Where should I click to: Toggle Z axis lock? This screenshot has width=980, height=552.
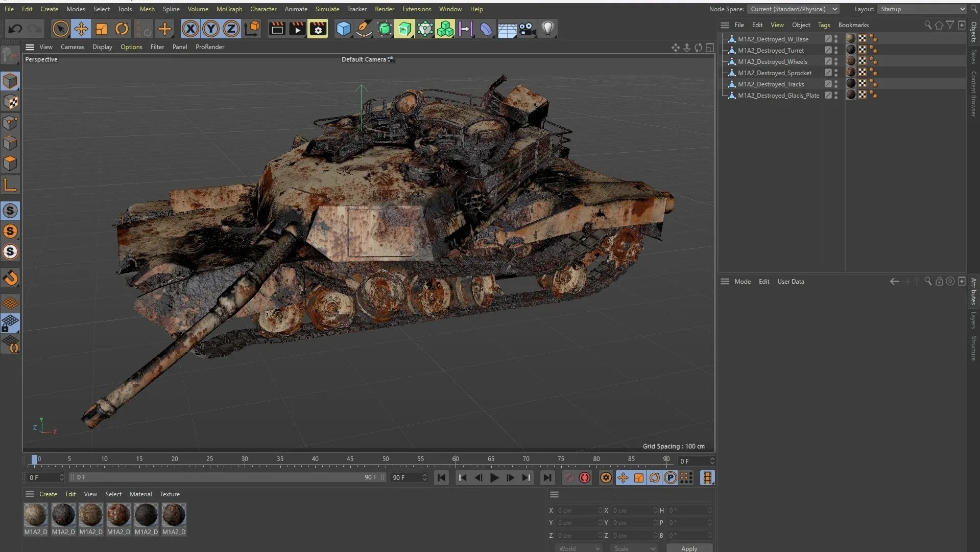pos(231,29)
